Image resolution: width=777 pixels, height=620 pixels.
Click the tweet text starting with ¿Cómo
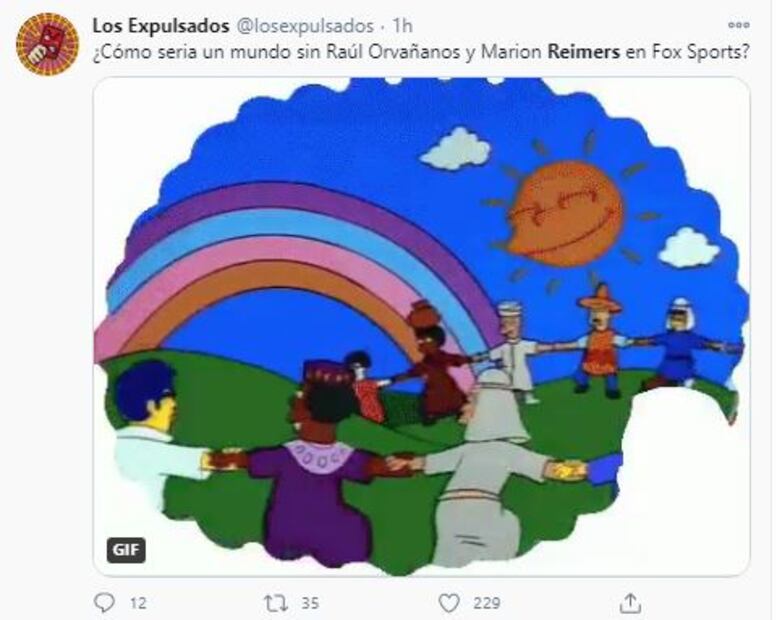421,52
